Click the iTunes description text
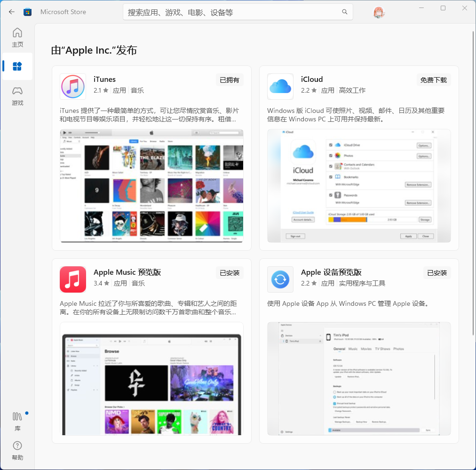Image resolution: width=476 pixels, height=470 pixels. (x=149, y=115)
